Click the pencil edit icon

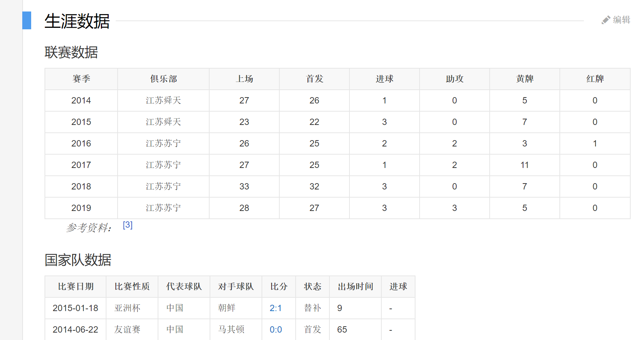click(x=606, y=20)
